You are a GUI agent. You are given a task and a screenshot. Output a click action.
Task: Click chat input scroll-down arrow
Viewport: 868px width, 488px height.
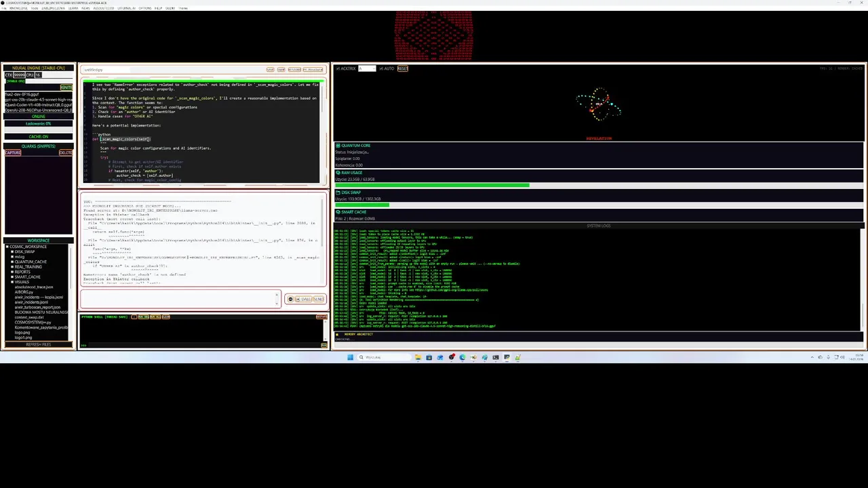point(277,304)
